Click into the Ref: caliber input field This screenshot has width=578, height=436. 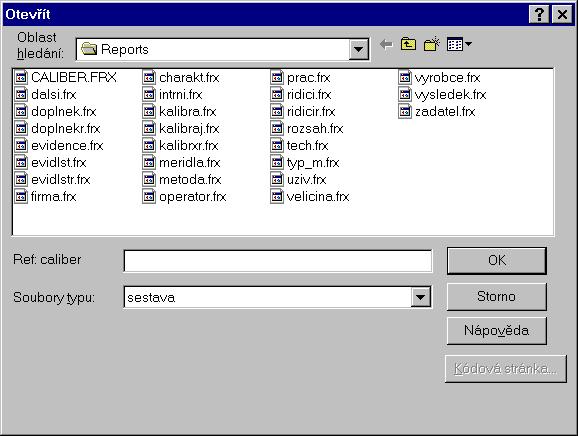(278, 261)
